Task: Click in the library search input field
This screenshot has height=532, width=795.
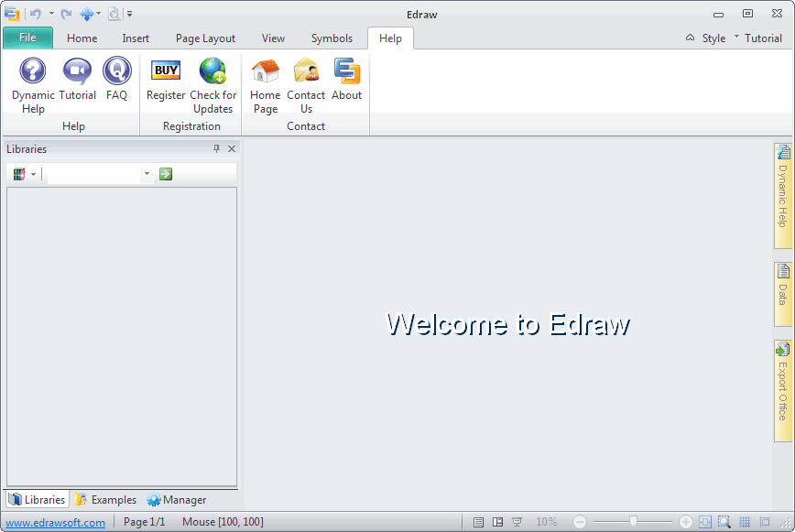Action: click(x=95, y=174)
